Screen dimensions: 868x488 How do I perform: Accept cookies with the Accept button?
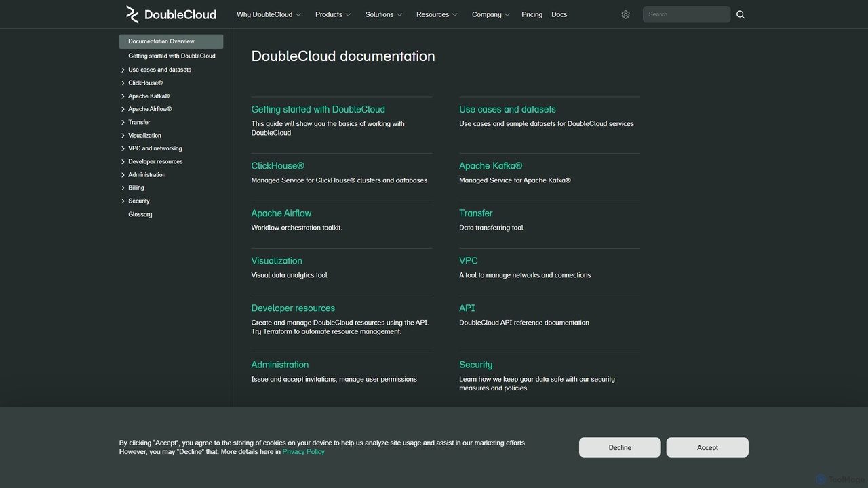[707, 447]
